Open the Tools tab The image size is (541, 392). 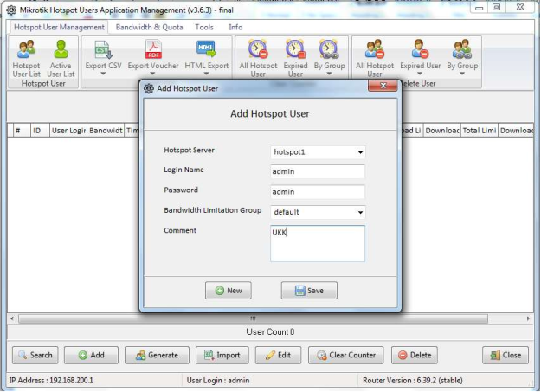click(x=204, y=27)
